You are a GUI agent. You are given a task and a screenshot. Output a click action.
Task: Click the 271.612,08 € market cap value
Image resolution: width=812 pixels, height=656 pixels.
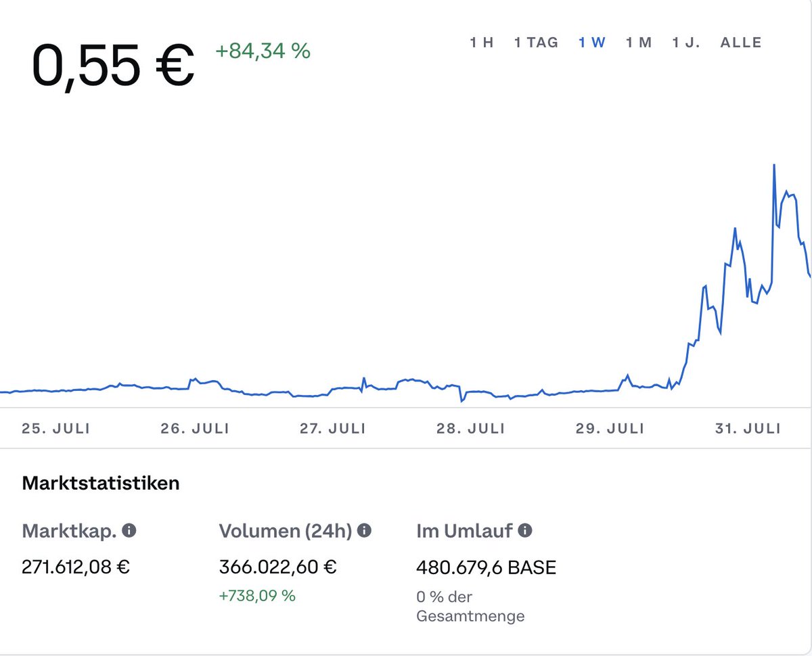point(76,566)
